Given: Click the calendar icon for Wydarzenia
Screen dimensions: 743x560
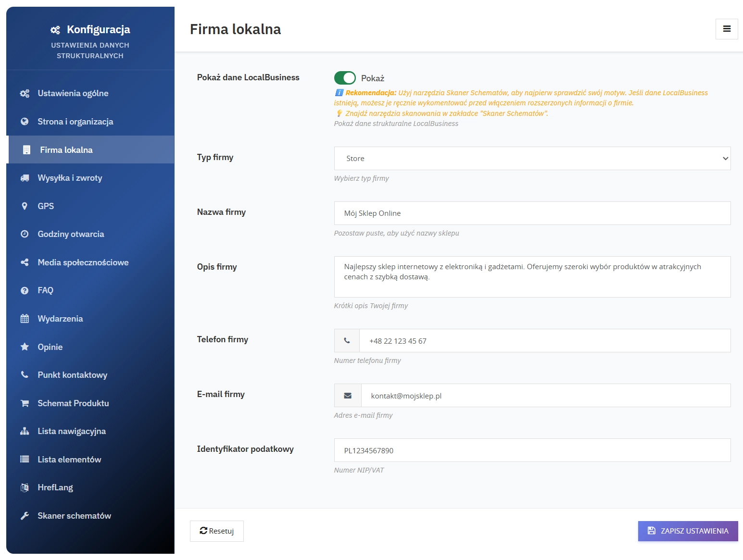Looking at the screenshot, I should pos(25,319).
